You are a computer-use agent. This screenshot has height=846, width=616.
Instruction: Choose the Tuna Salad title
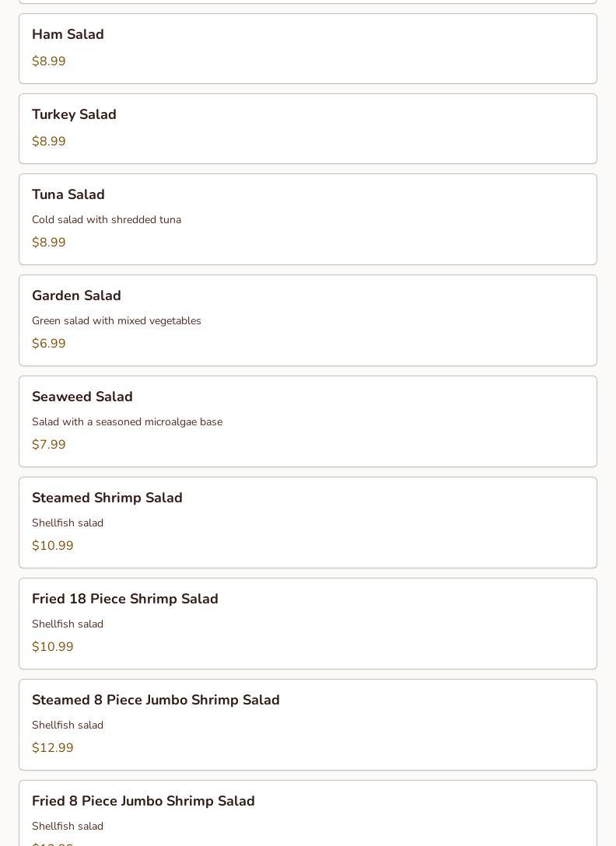click(68, 194)
